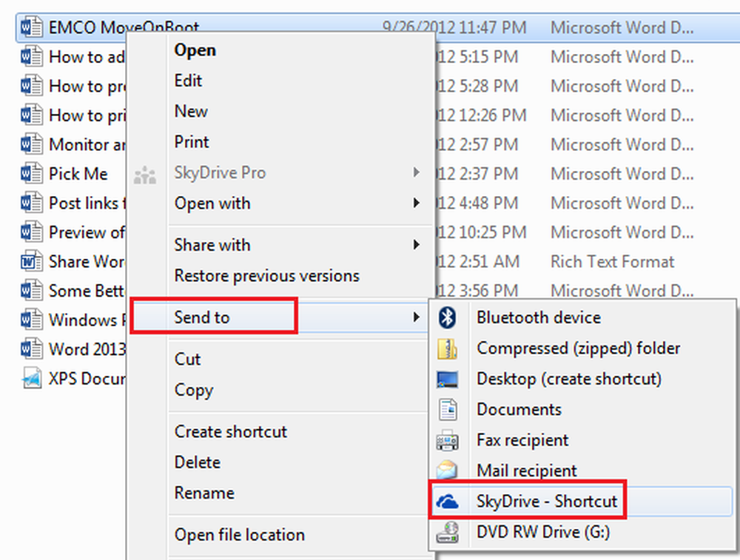Image resolution: width=740 pixels, height=560 pixels.
Task: Click the SkyDrive Pro people icon
Action: 145,175
